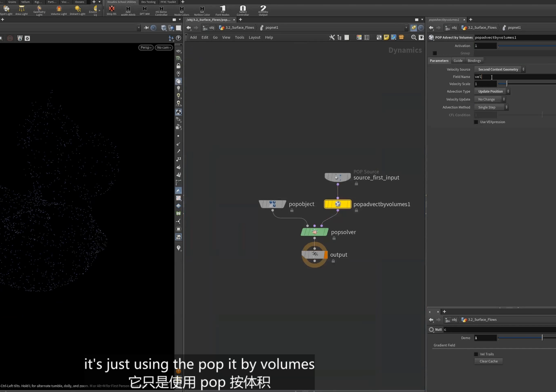Click the Activate Output shelf tool
The image size is (556, 392).
[263, 11]
